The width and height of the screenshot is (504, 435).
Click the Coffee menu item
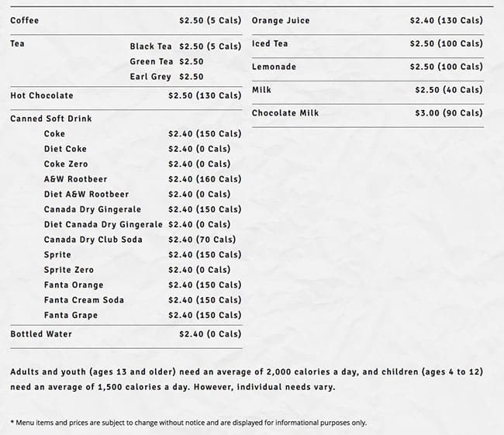(25, 20)
